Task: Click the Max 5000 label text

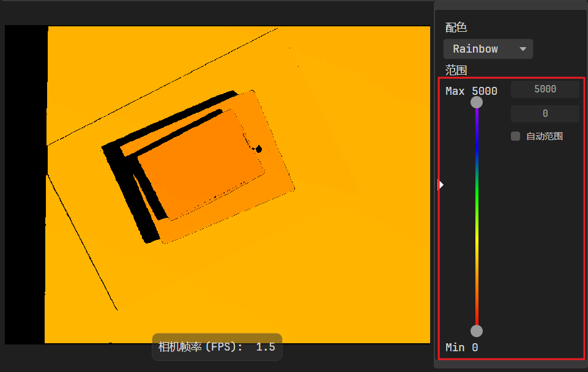Action: pos(471,91)
